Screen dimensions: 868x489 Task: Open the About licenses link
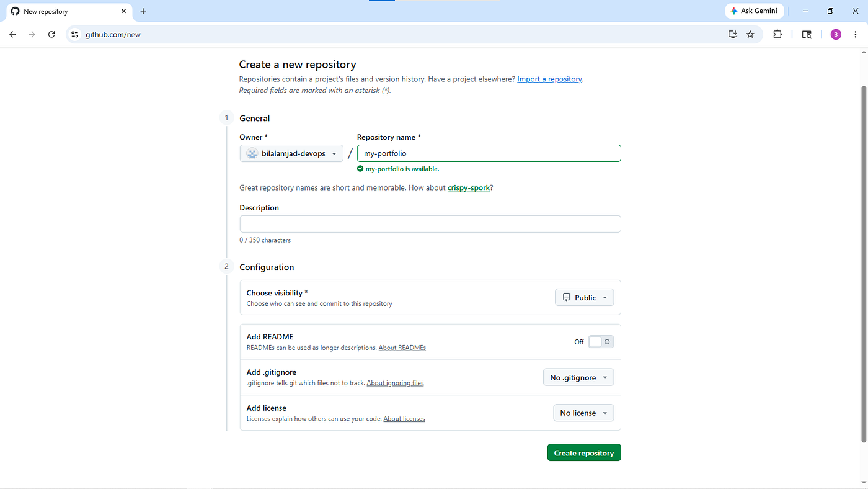[404, 419]
